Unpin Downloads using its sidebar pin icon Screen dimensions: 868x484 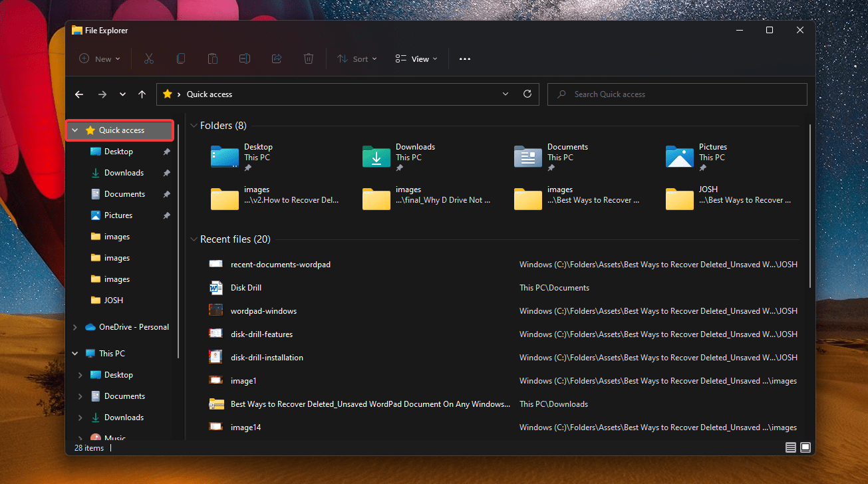166,173
